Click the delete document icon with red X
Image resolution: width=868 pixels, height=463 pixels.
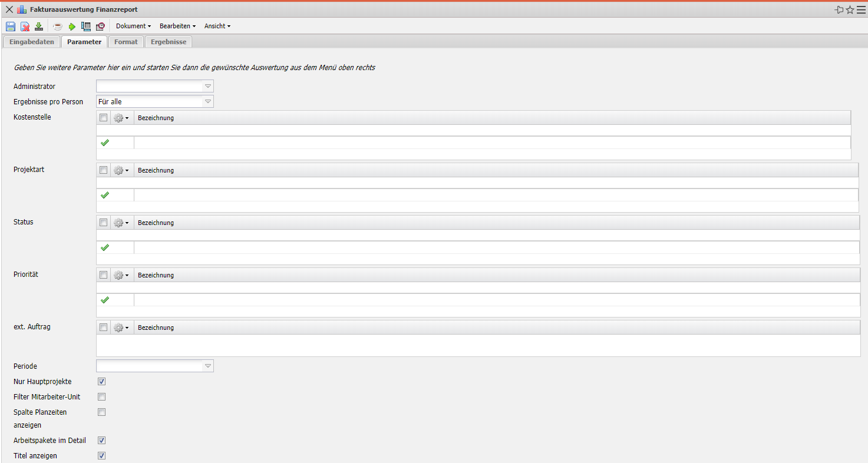(25, 27)
